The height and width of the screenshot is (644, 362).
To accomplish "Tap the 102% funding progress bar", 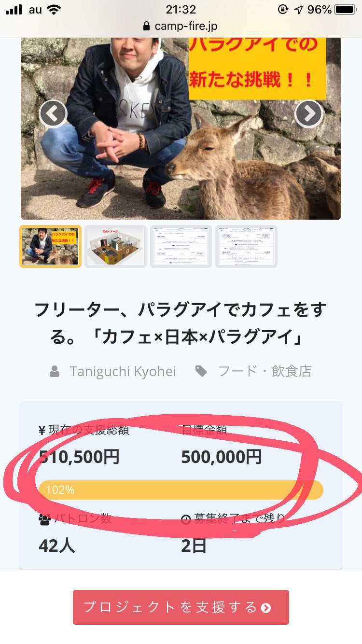I will (x=181, y=490).
